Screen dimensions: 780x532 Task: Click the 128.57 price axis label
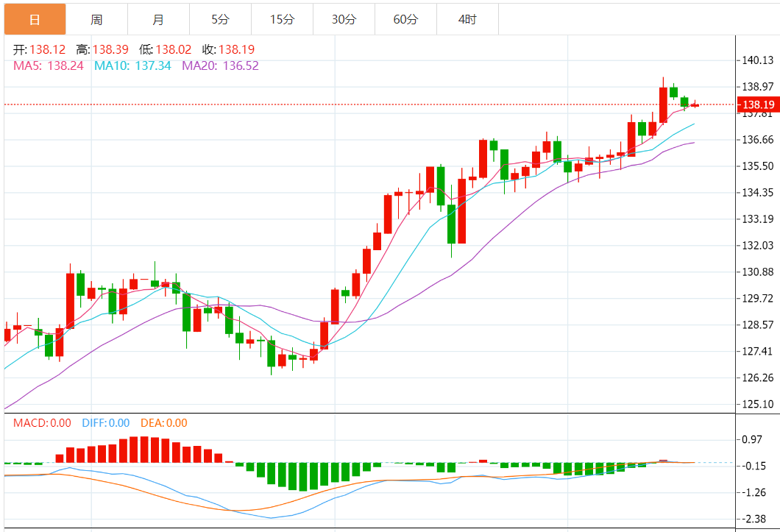pyautogui.click(x=758, y=324)
